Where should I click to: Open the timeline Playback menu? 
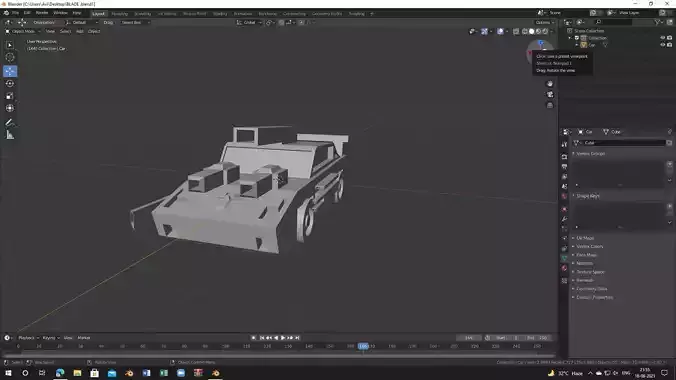(28, 338)
